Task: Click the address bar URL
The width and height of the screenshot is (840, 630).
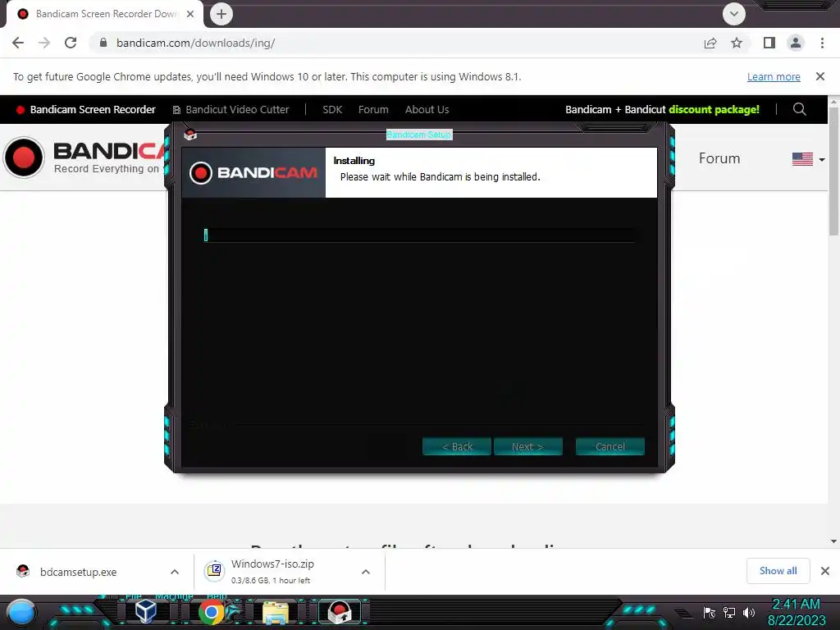Action: pos(195,43)
